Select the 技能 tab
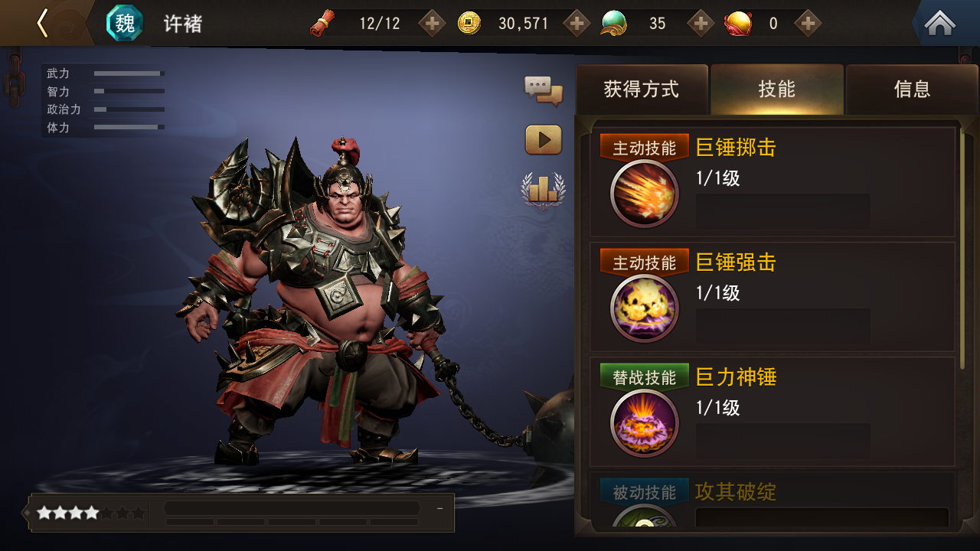The width and height of the screenshot is (980, 551). 776,90
